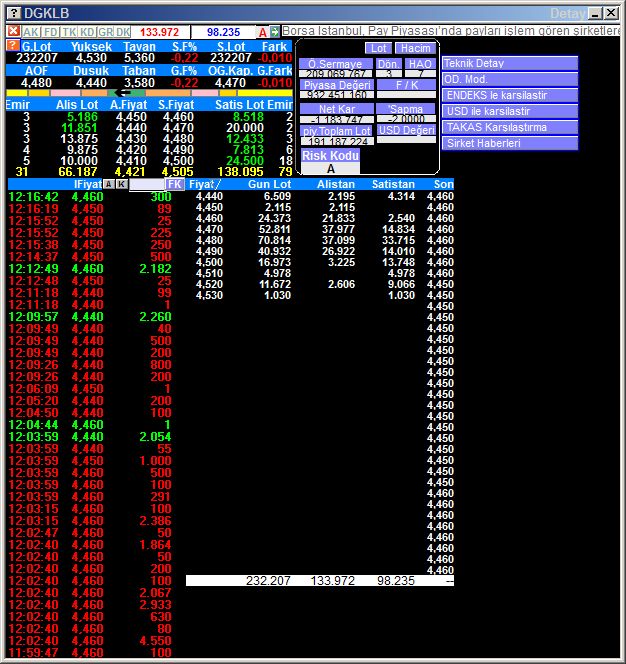Click the Taban value 3,580

click(x=139, y=83)
